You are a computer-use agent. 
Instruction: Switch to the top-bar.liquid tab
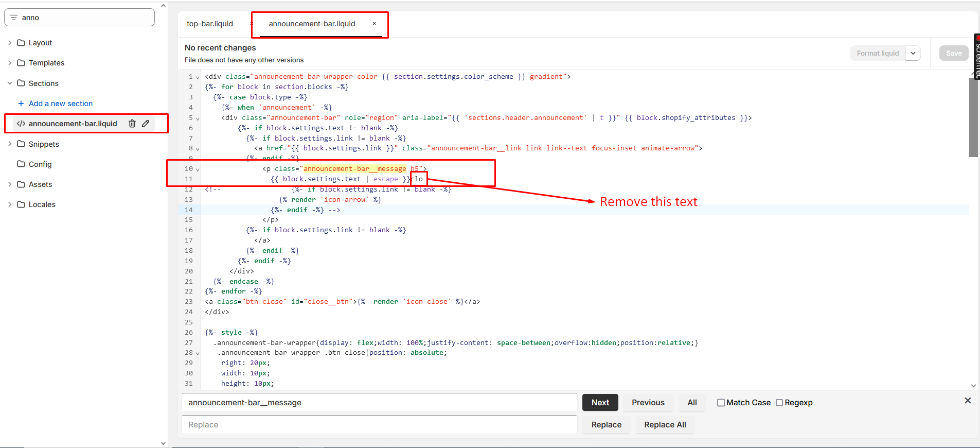[210, 24]
